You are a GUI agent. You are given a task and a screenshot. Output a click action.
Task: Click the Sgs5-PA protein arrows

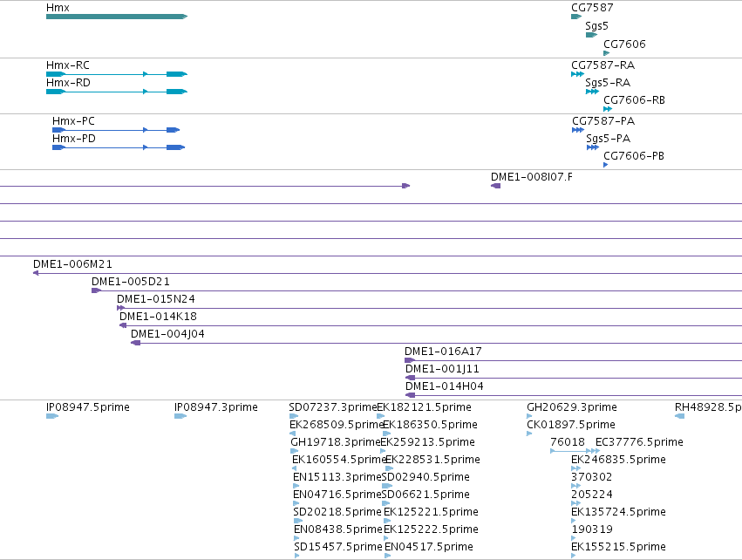click(x=592, y=147)
